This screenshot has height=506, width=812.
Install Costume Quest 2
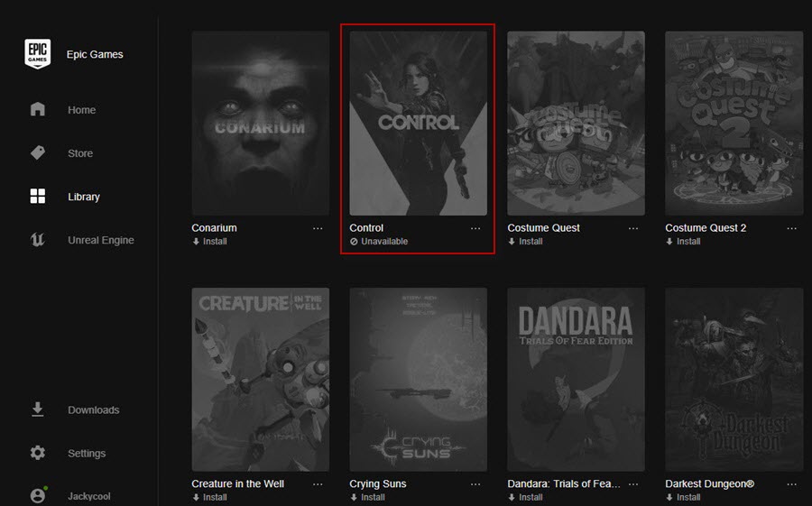click(x=683, y=242)
